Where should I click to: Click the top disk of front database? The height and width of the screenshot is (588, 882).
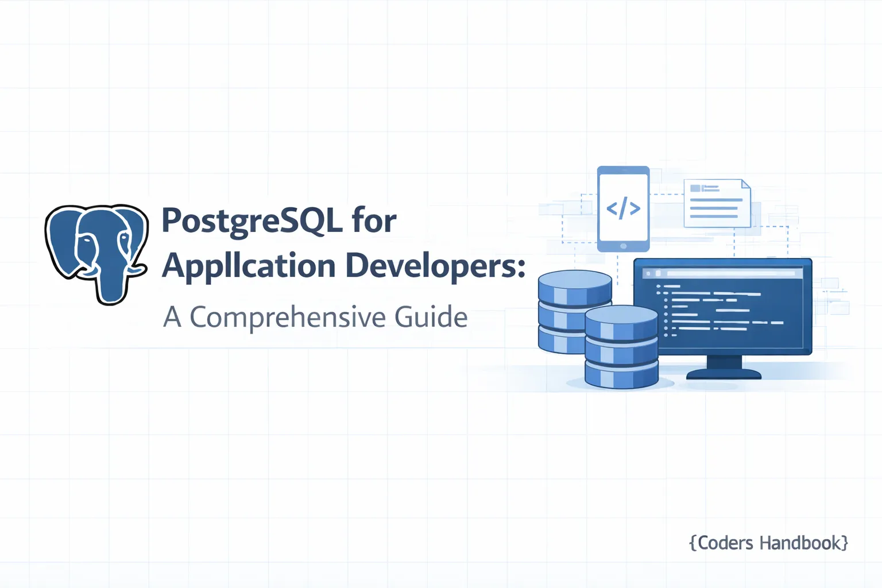click(621, 318)
